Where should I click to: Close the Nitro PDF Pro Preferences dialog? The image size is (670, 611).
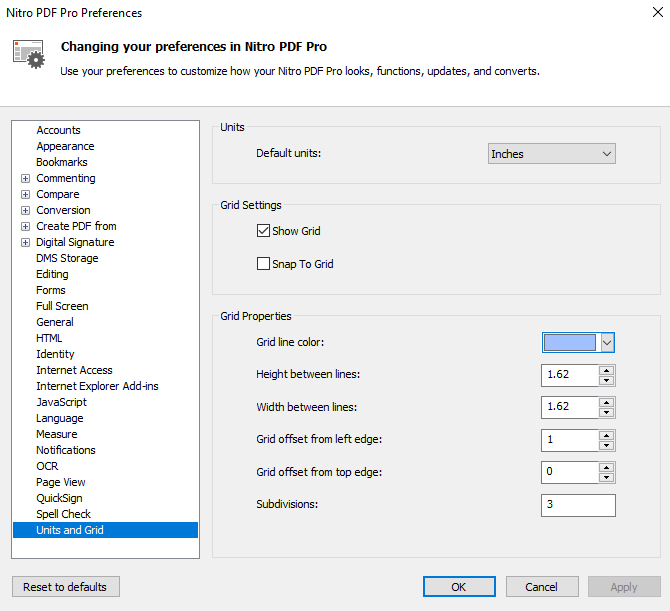click(658, 12)
